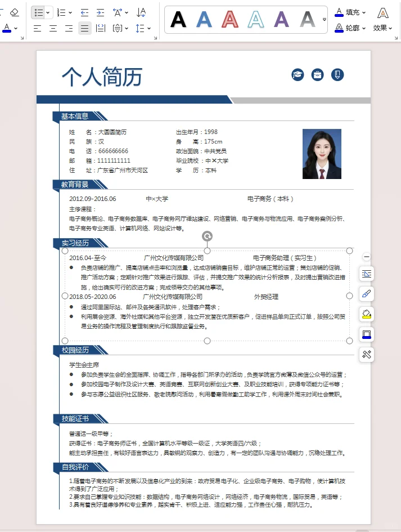
Task: Decrease the paragraph indent
Action: tap(85, 13)
